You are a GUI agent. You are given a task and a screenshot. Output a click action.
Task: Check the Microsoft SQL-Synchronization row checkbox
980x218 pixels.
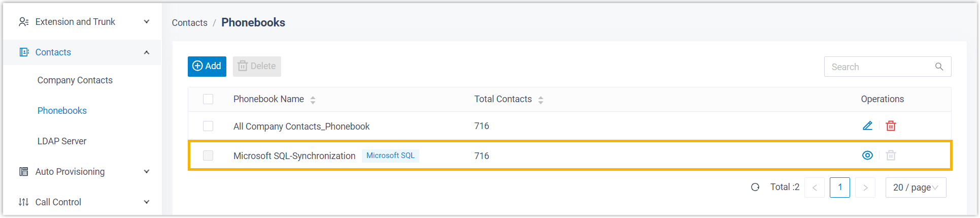click(x=208, y=155)
